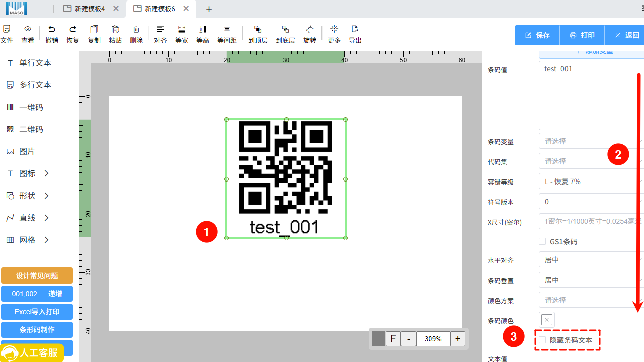The height and width of the screenshot is (362, 644).
Task: Open 设计常见问题 FAQ button
Action: [37, 276]
